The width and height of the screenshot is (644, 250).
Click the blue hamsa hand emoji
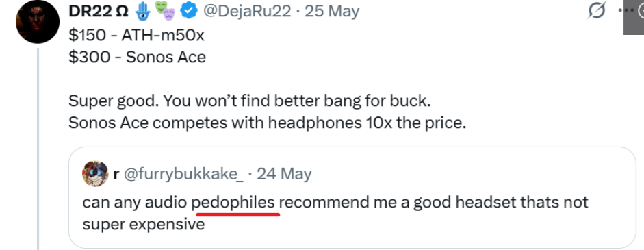point(142,11)
